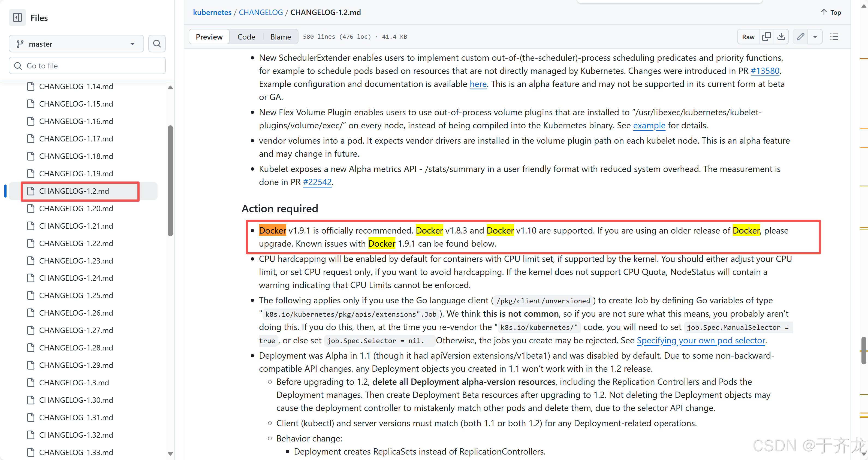The image size is (868, 460).
Task: Open more edit options dropdown arrow
Action: (815, 37)
